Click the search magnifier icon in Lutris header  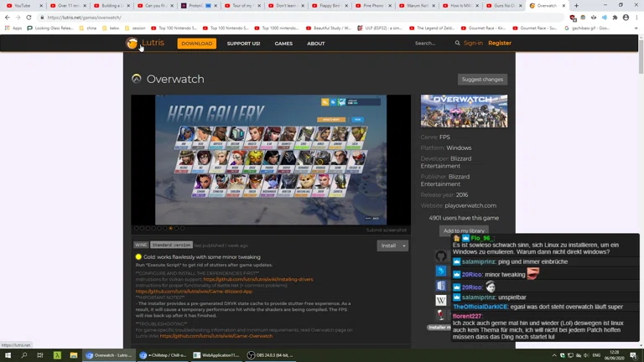click(457, 43)
